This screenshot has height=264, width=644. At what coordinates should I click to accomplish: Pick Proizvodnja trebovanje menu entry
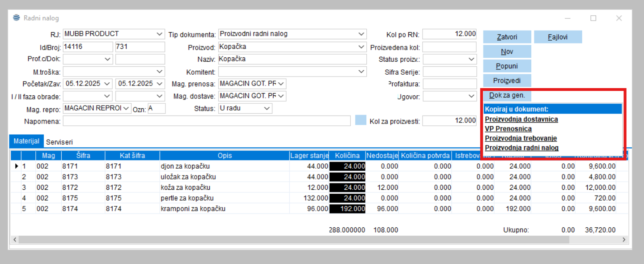coord(521,138)
